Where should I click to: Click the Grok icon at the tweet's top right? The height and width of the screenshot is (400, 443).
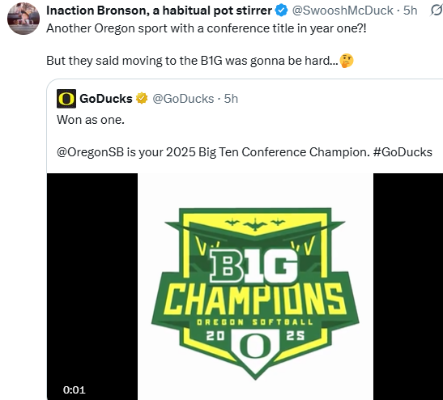pos(436,11)
